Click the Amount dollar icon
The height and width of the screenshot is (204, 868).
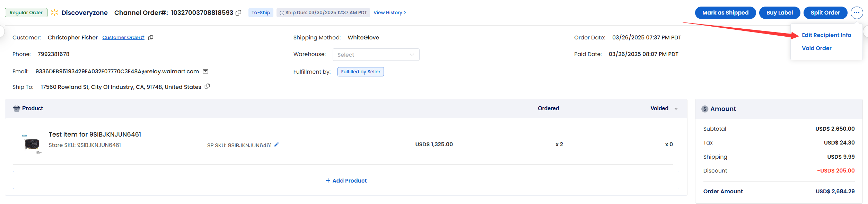(705, 109)
